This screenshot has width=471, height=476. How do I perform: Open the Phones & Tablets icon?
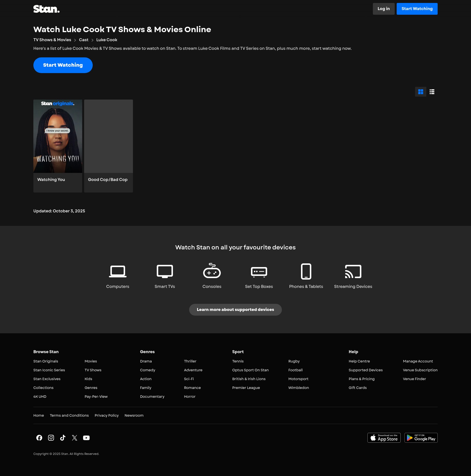tap(306, 271)
